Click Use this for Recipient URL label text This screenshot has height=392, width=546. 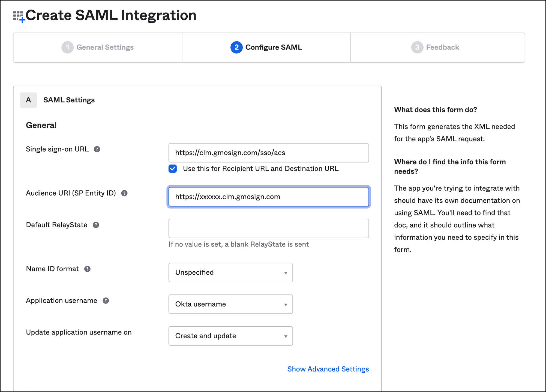261,169
